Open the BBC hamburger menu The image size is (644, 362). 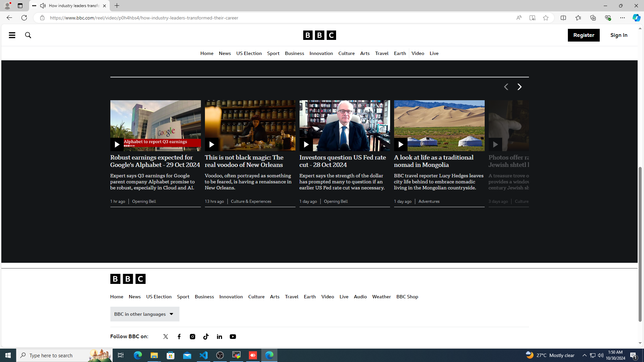click(12, 35)
